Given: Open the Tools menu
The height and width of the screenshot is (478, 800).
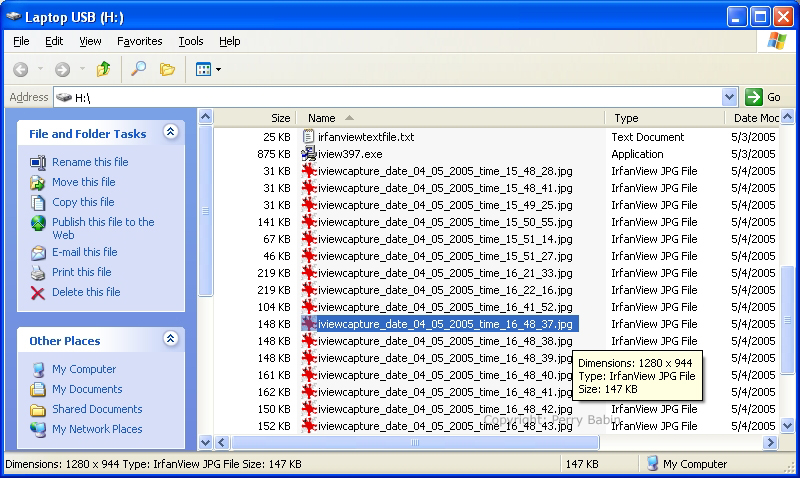Looking at the screenshot, I should (x=191, y=41).
